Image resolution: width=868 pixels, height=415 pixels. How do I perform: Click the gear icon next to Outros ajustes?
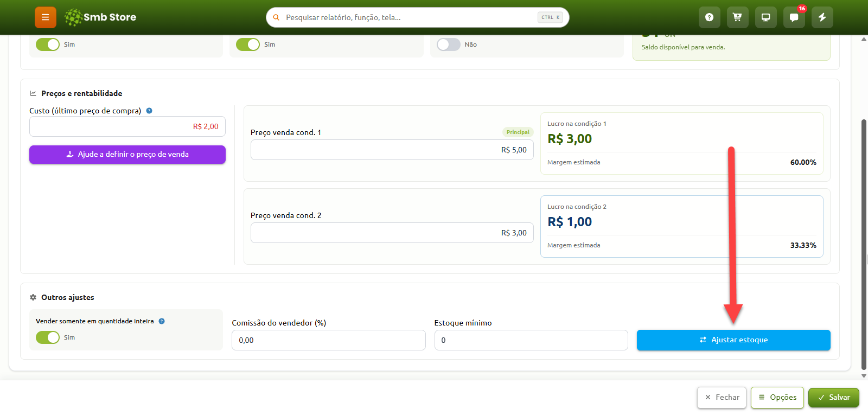33,297
